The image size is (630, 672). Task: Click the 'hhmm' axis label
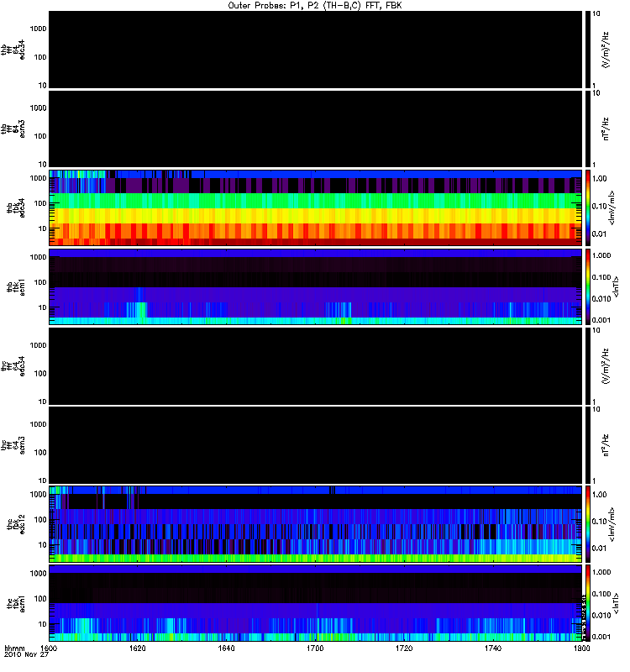pos(14,648)
